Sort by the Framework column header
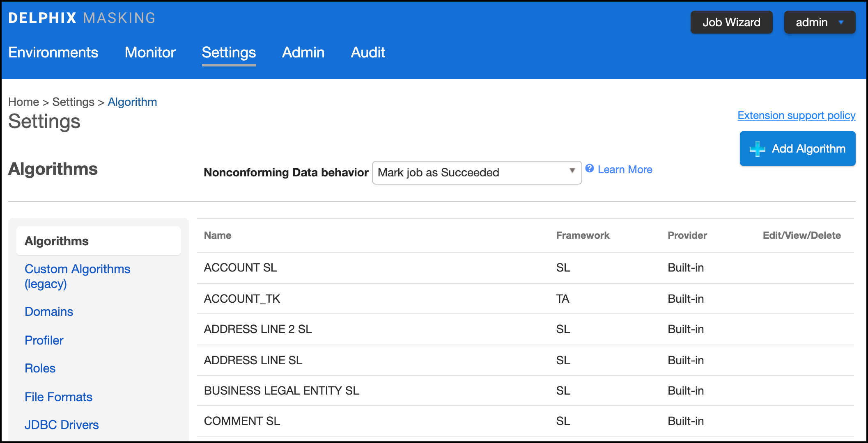Image resolution: width=868 pixels, height=443 pixels. pyautogui.click(x=583, y=235)
